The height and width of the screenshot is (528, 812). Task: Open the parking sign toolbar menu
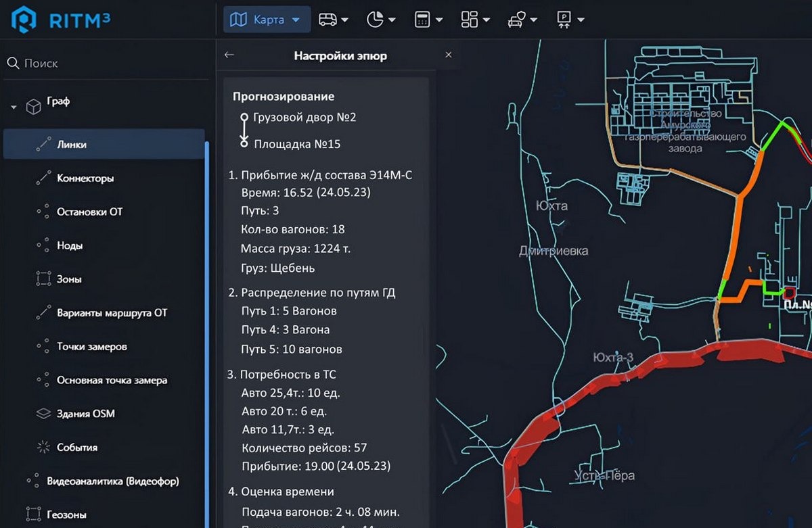point(569,20)
